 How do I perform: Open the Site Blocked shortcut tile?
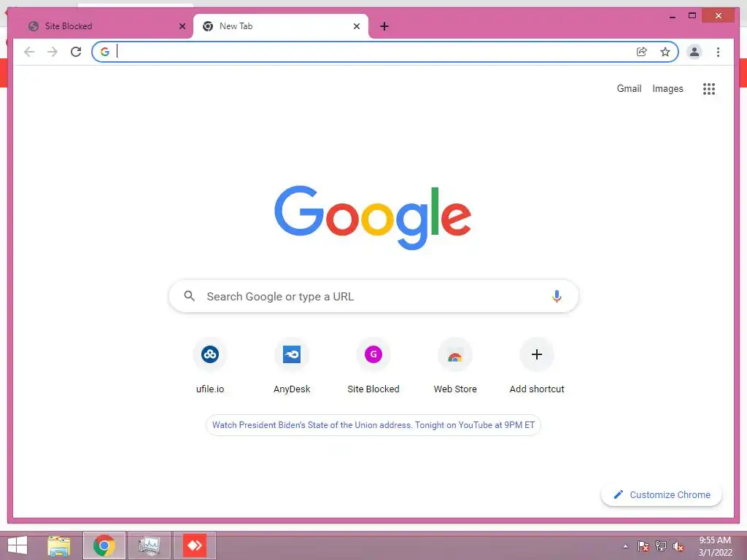click(x=373, y=366)
